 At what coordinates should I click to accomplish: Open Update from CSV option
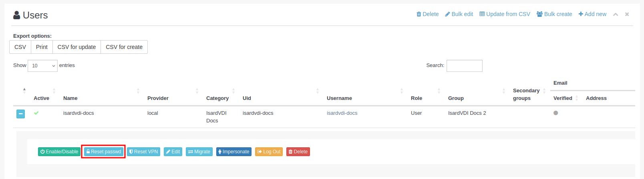[x=505, y=14]
